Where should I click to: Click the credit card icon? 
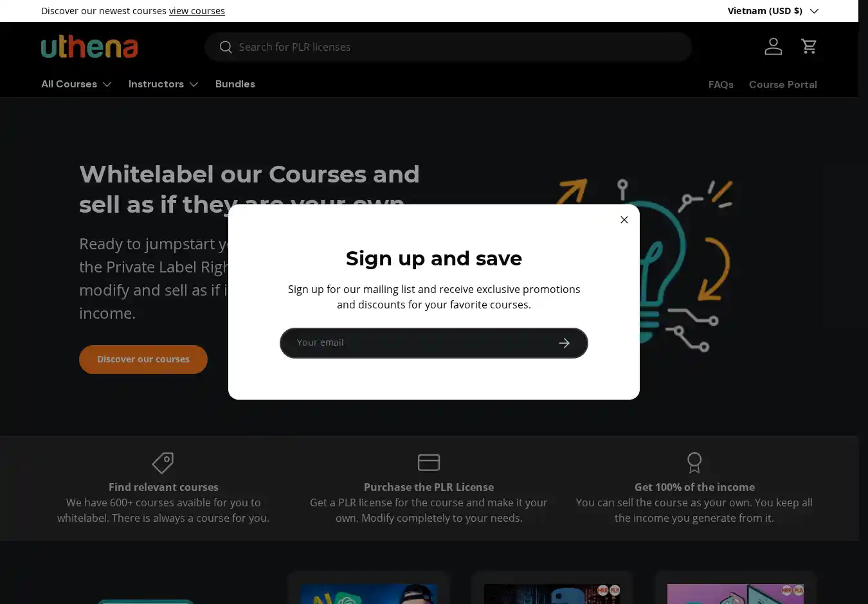(x=429, y=463)
